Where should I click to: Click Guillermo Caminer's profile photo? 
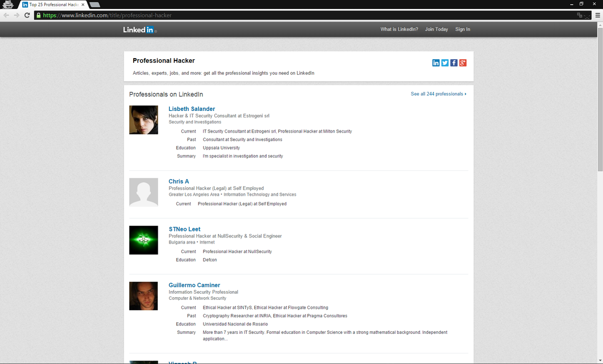point(144,296)
